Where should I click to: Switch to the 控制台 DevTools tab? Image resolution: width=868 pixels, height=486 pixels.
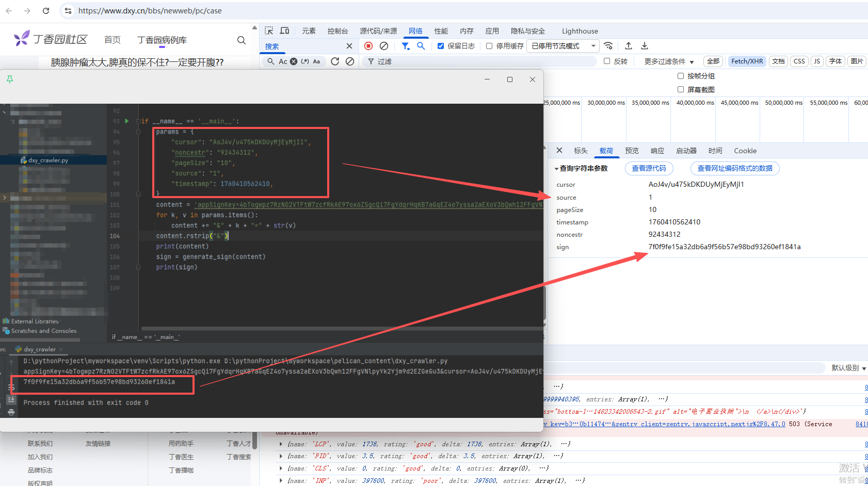pyautogui.click(x=337, y=31)
